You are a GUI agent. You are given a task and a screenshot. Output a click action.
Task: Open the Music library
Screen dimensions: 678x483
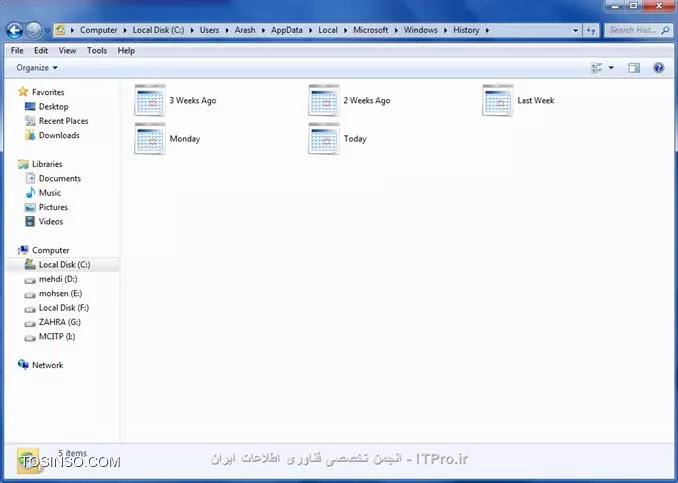[43, 193]
